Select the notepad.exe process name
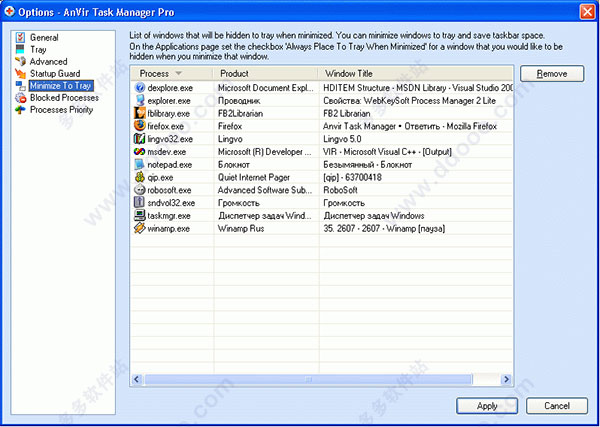Screen dimensions: 600x427 pos(170,165)
